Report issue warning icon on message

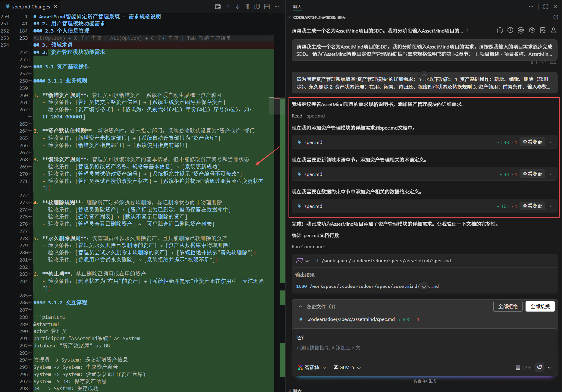coord(553,62)
